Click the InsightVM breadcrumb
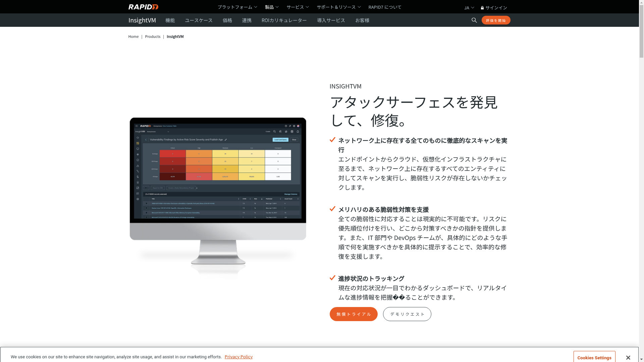 pyautogui.click(x=175, y=37)
